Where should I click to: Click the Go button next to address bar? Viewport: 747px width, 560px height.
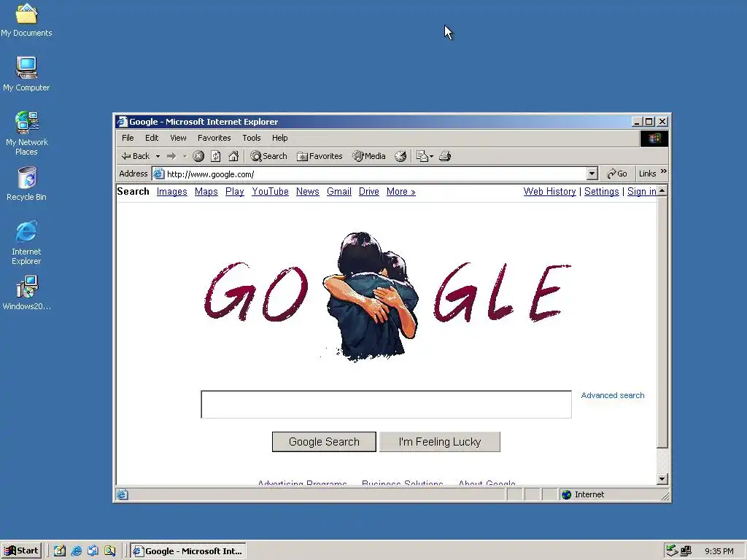pyautogui.click(x=617, y=174)
